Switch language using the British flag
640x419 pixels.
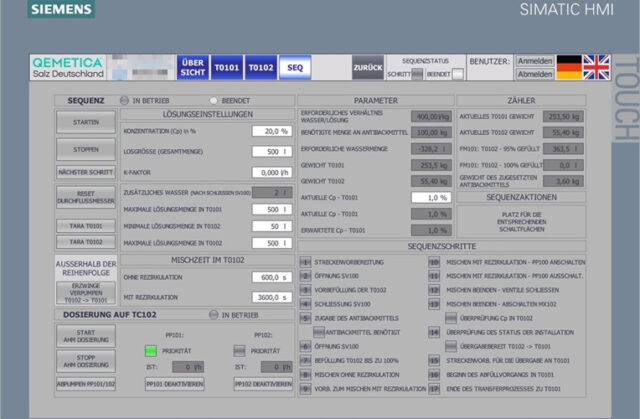pyautogui.click(x=596, y=67)
